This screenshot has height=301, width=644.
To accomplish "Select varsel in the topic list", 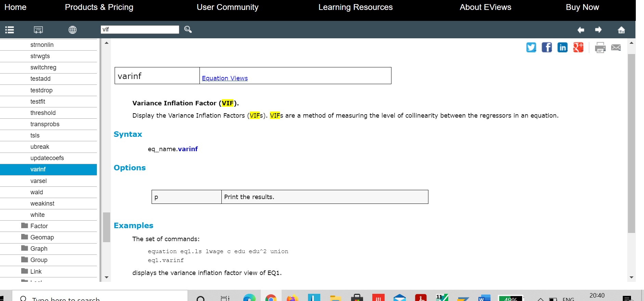I will click(x=38, y=181).
